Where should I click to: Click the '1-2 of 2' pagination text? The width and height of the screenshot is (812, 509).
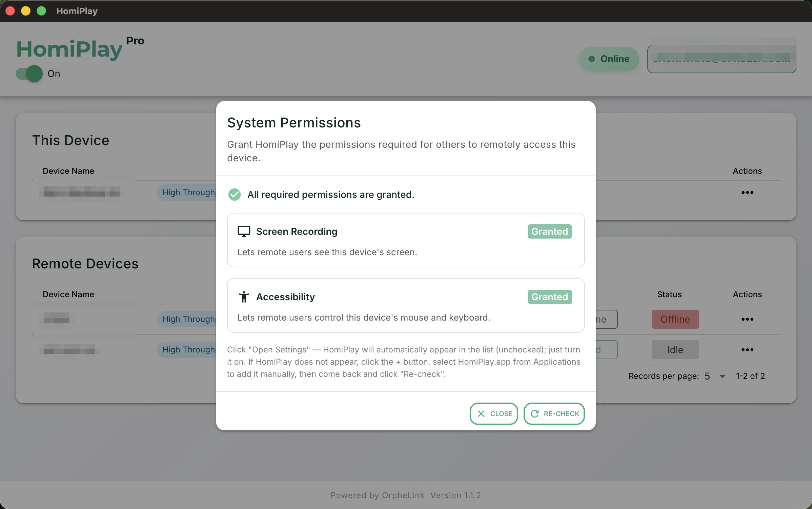coord(750,376)
